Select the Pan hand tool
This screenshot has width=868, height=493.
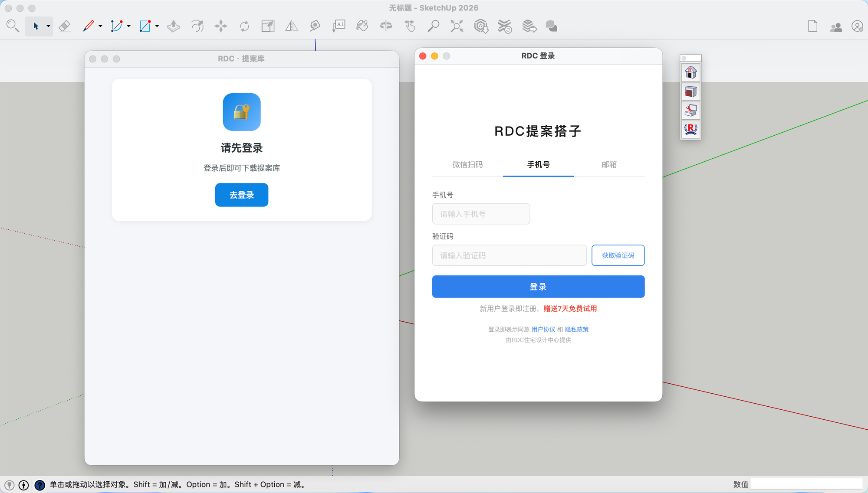pos(409,26)
